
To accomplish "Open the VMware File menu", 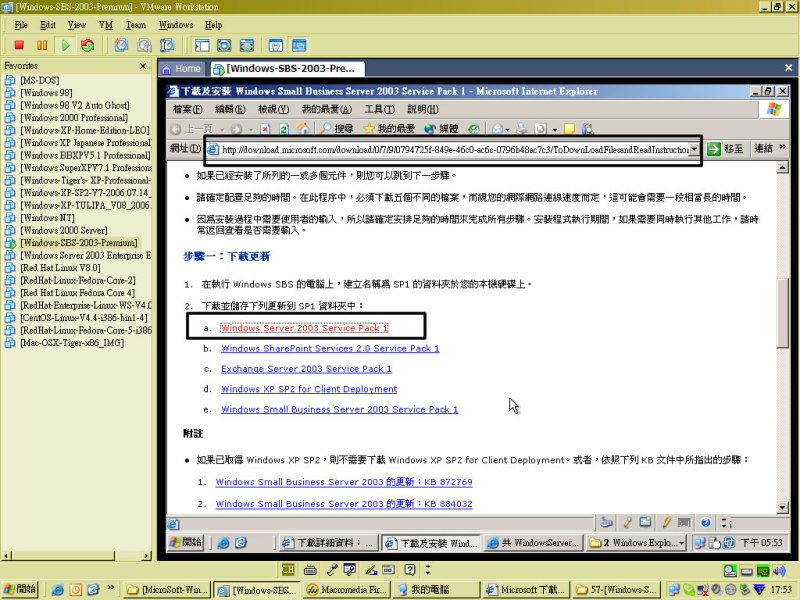I will coord(21,25).
